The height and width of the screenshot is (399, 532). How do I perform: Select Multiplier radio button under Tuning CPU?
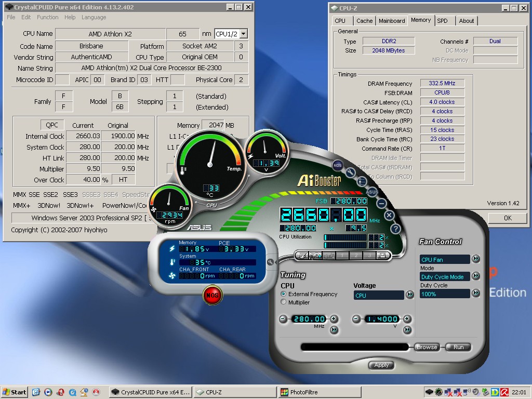click(283, 302)
